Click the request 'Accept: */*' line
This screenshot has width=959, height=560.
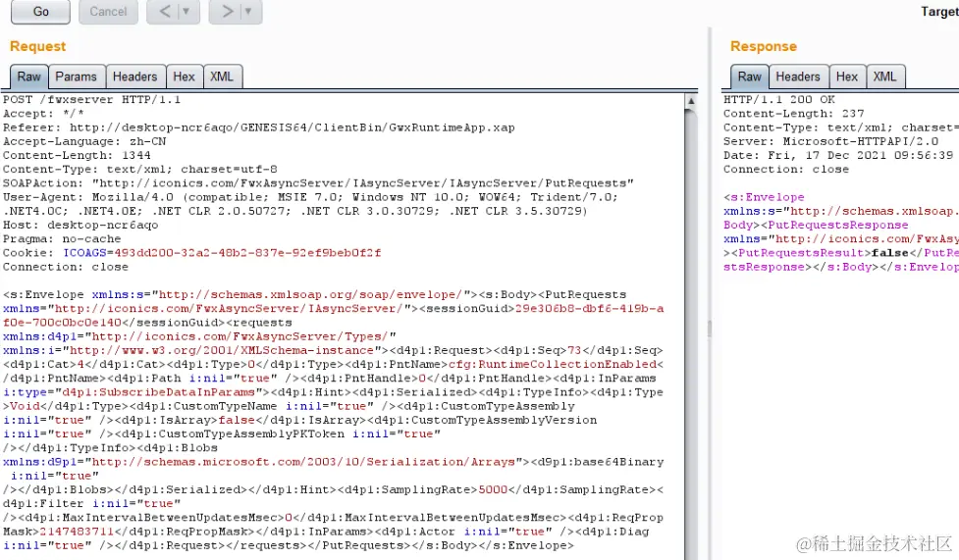pyautogui.click(x=43, y=113)
